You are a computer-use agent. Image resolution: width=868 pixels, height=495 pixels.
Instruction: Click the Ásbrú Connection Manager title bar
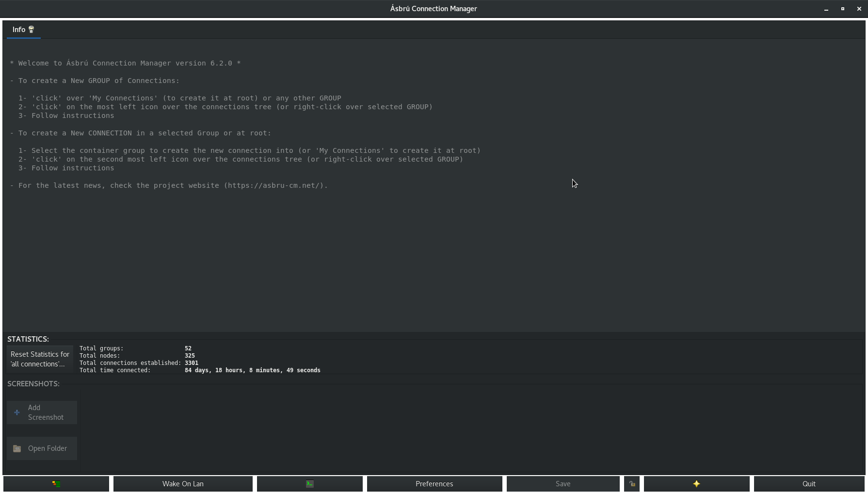434,8
